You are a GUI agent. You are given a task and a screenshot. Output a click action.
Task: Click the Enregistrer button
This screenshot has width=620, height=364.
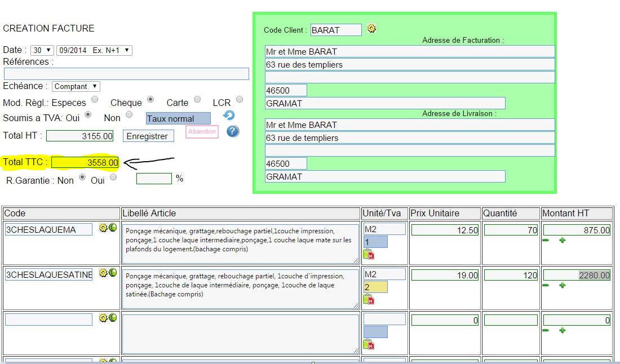[x=147, y=136]
